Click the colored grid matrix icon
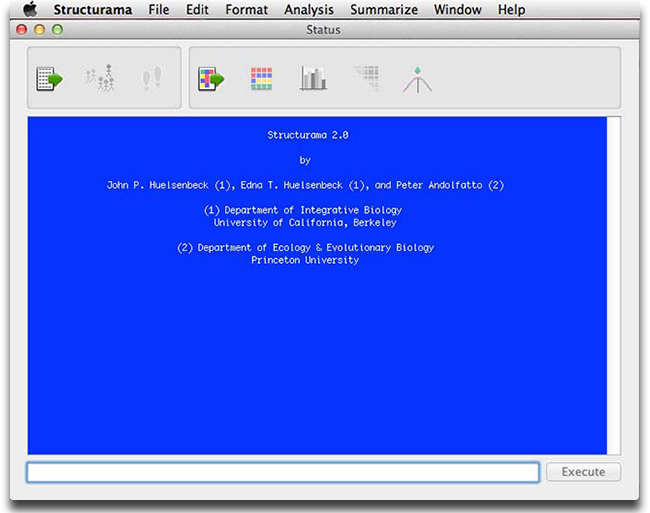This screenshot has height=513, width=650. [261, 78]
